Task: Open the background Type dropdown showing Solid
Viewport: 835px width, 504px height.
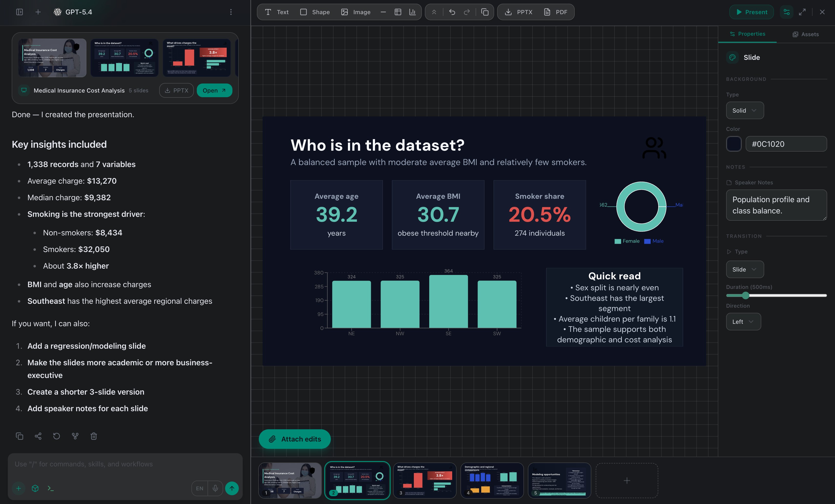Action: 744,110
